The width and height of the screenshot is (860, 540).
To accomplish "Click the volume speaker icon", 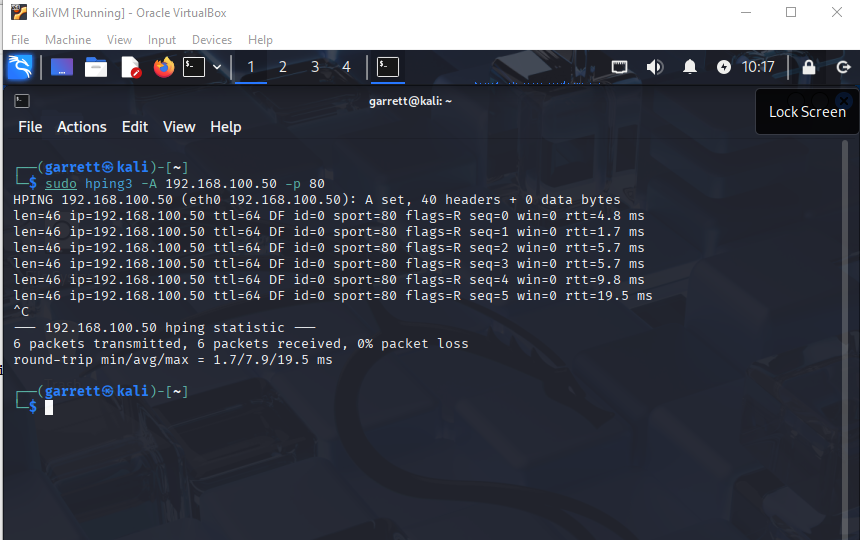I will [655, 67].
